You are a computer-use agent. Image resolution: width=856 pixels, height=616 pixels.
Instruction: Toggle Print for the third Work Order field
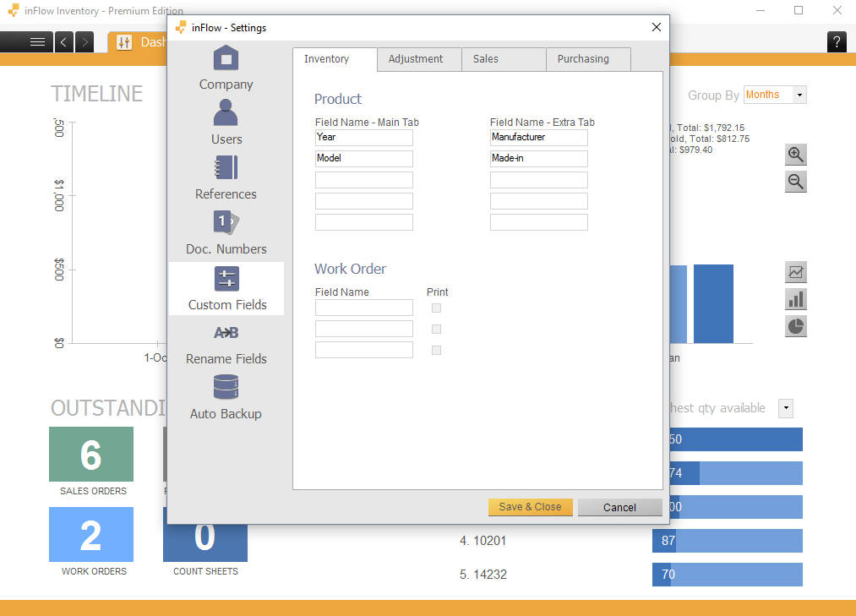tap(436, 349)
